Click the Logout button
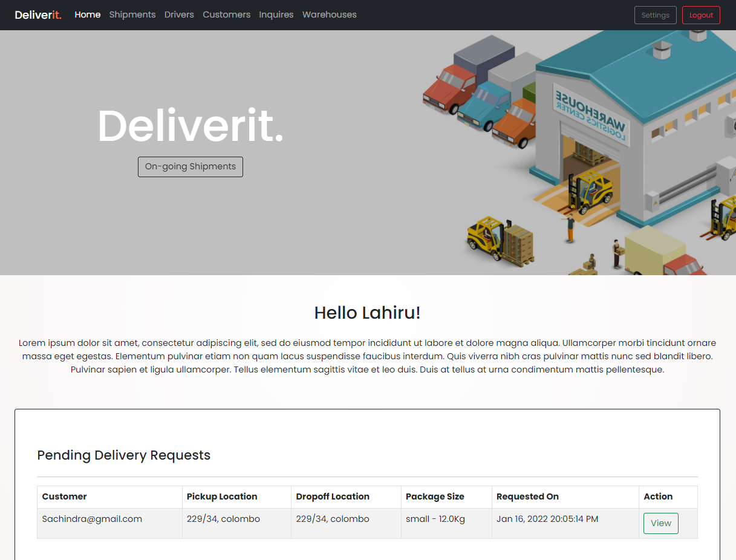Viewport: 736px width, 560px height. point(701,15)
